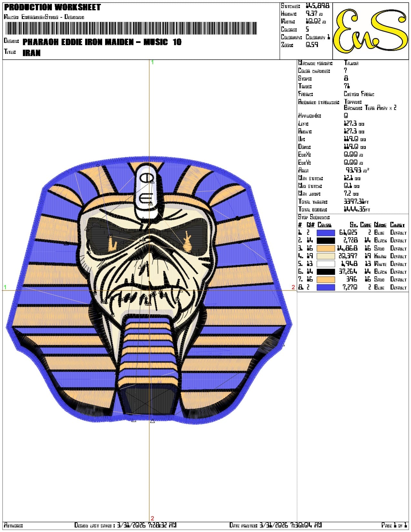The width and height of the screenshot is (411, 532).
Task: Click the Down: label
Action: pyautogui.click(x=304, y=147)
